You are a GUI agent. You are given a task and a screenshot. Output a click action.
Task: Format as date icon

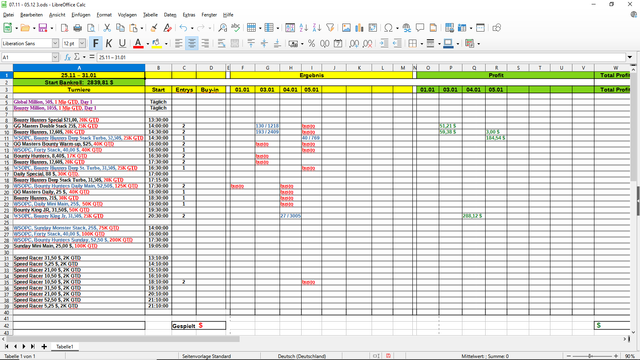coord(338,43)
